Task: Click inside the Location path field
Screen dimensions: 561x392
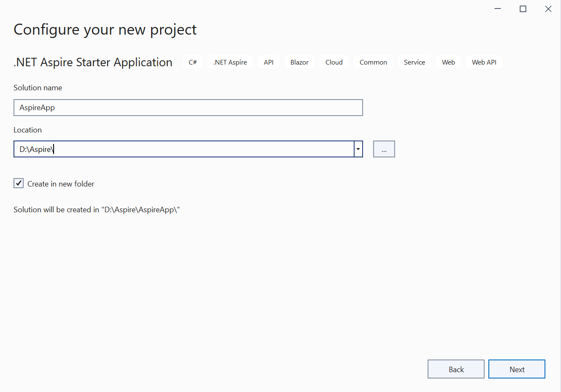Action: pyautogui.click(x=184, y=149)
